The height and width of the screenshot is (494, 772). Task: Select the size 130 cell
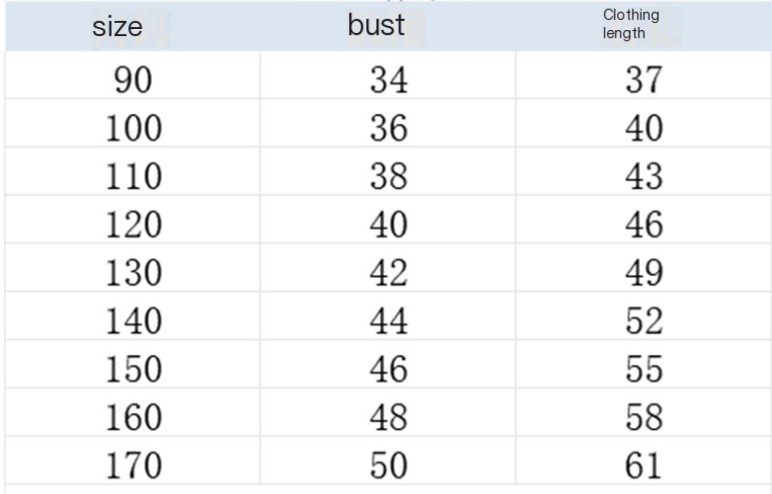pos(133,273)
